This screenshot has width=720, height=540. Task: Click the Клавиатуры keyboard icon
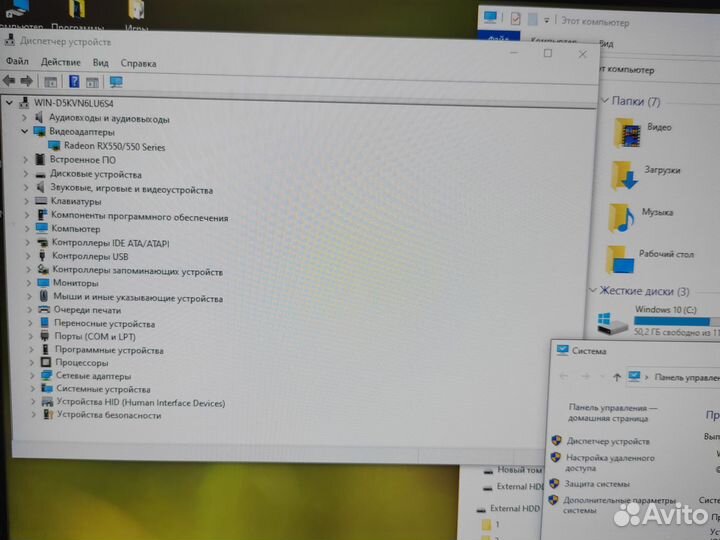click(x=41, y=201)
